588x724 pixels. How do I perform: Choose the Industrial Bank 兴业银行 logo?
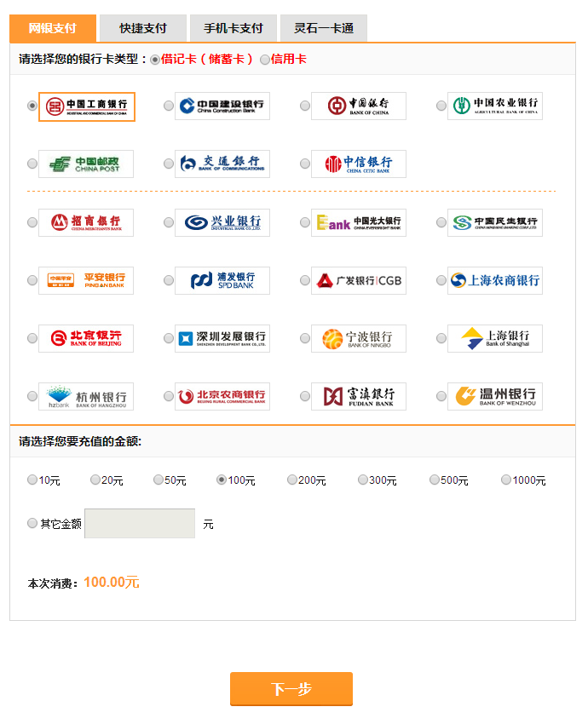[x=222, y=222]
